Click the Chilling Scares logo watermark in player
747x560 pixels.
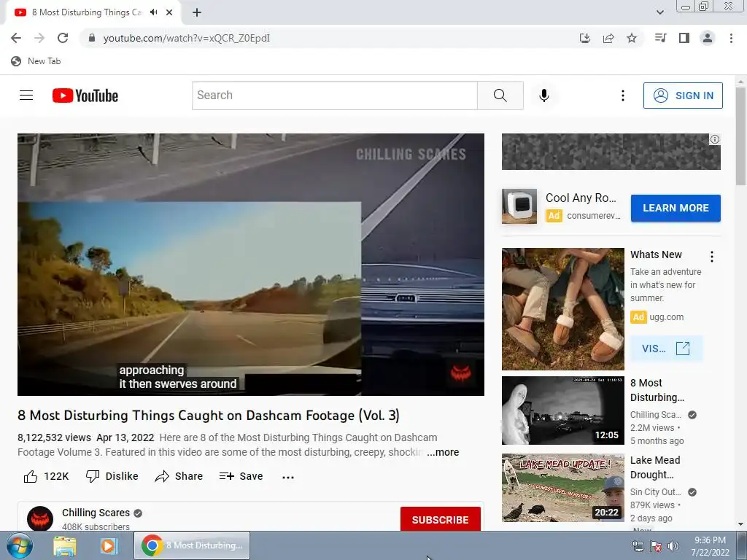[461, 373]
